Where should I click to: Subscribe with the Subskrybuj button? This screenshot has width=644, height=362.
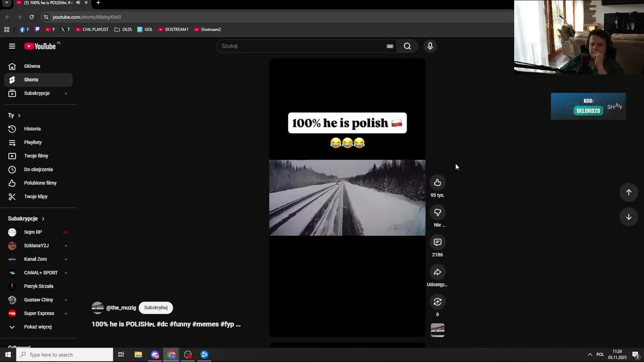[155, 308]
